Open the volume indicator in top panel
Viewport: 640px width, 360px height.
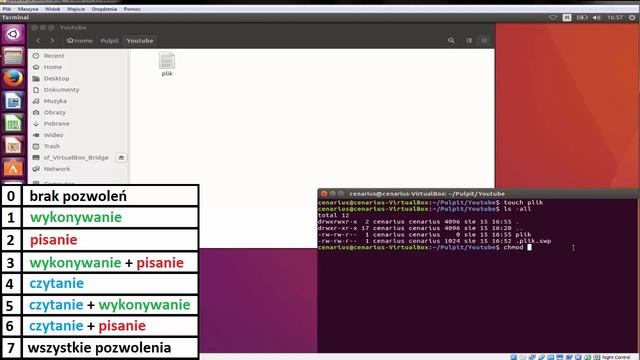click(596, 18)
